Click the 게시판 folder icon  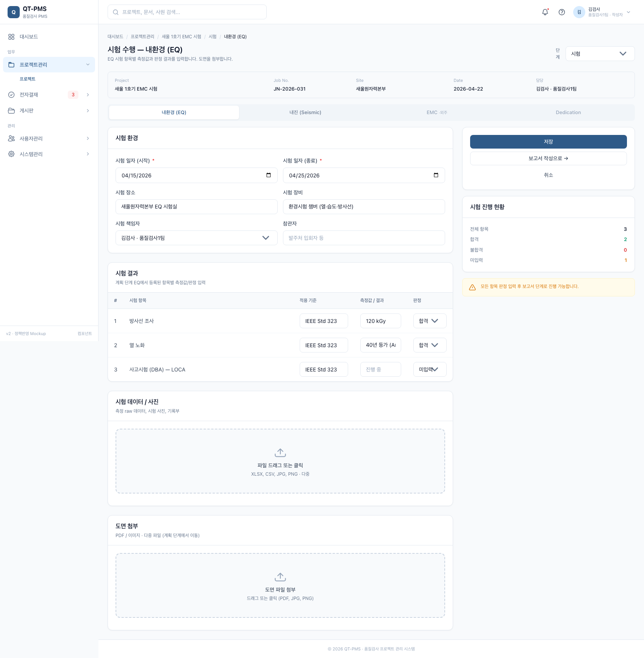pyautogui.click(x=11, y=111)
